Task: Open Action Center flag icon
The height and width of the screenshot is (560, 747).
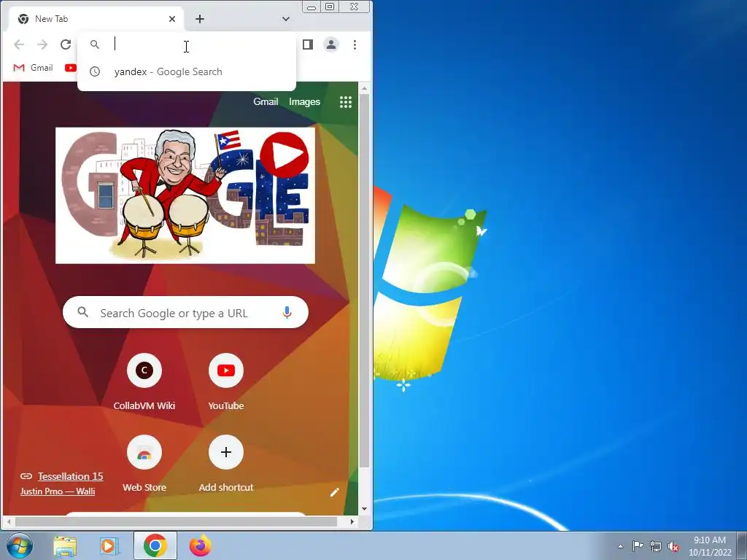Action: (x=638, y=546)
